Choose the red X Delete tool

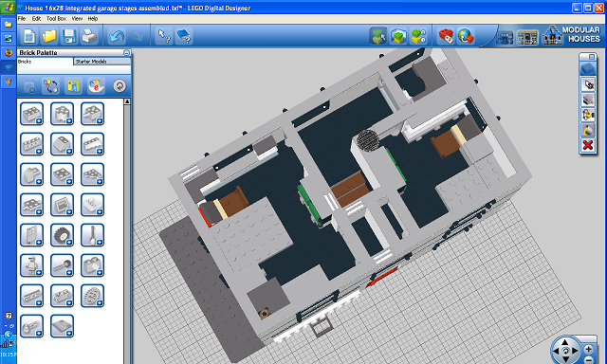pos(588,145)
